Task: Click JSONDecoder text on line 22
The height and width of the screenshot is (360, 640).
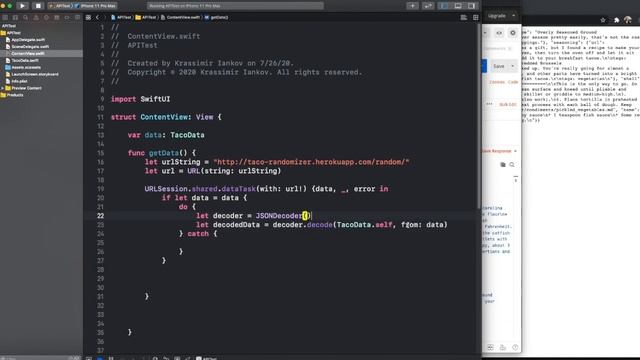Action: pyautogui.click(x=279, y=216)
